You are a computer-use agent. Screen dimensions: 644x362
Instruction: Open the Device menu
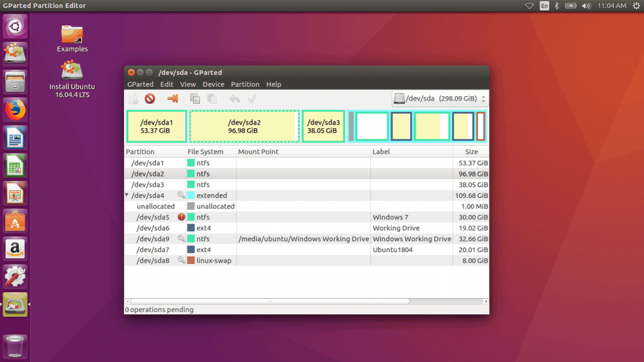coord(213,84)
